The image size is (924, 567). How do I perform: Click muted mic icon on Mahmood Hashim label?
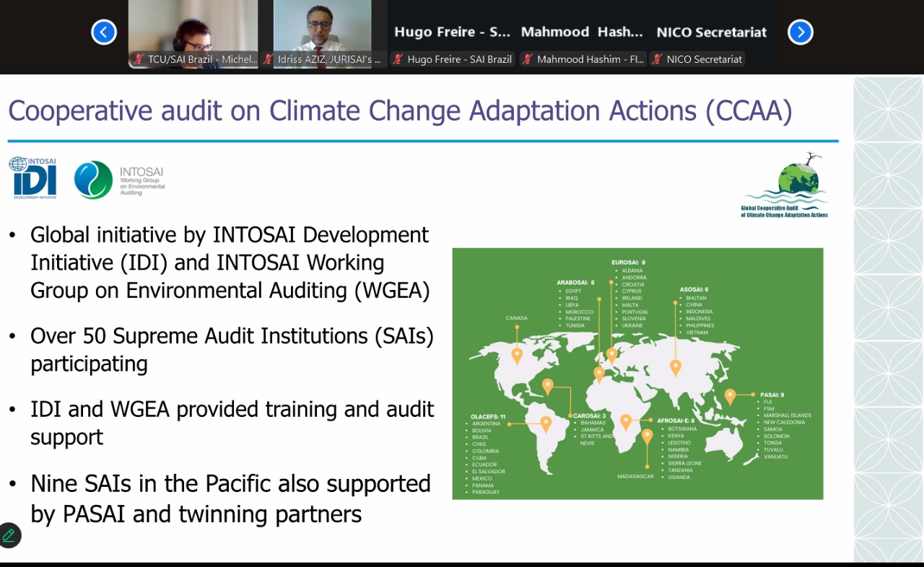pyautogui.click(x=527, y=60)
